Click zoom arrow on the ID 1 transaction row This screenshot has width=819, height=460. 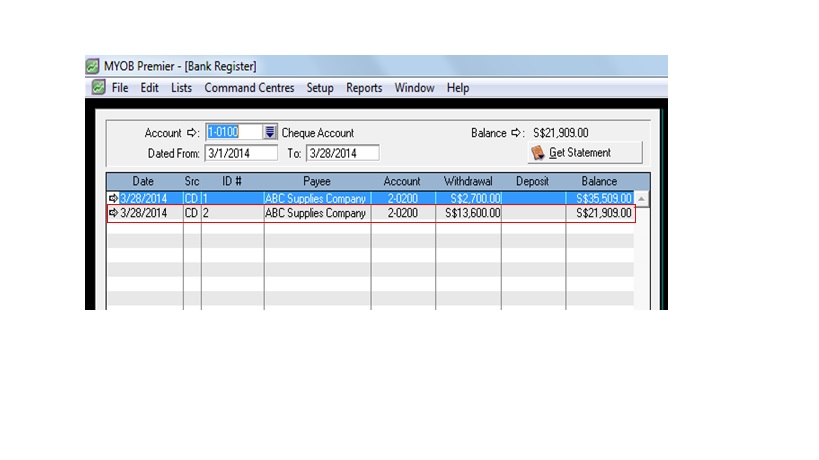(x=113, y=198)
